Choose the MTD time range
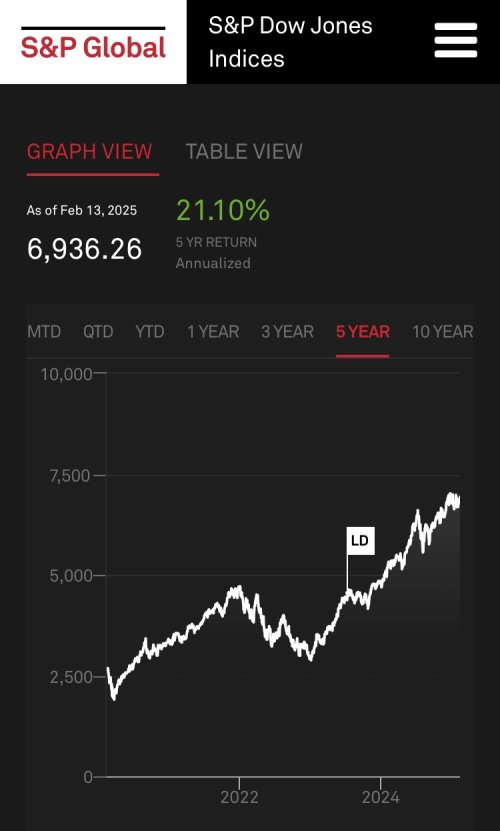Image resolution: width=500 pixels, height=831 pixels. (44, 332)
